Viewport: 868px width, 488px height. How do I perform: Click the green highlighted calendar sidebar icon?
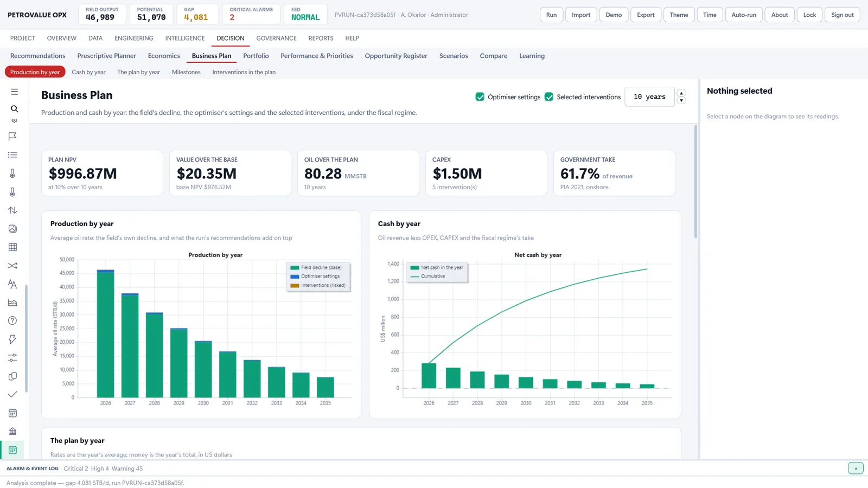tap(12, 450)
